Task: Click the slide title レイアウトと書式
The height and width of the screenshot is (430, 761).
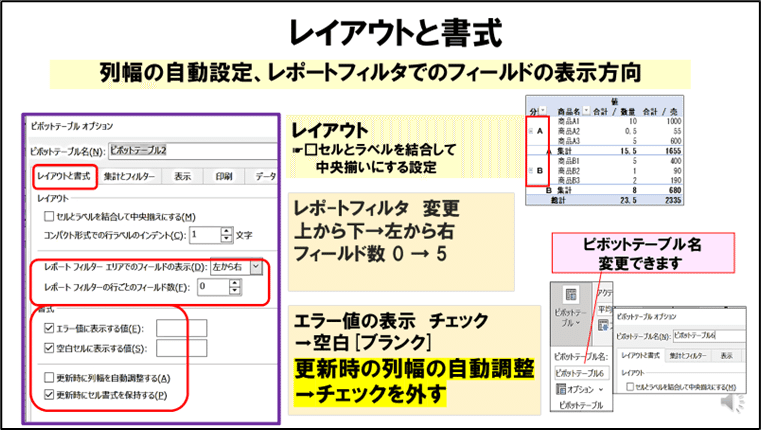Action: click(395, 33)
